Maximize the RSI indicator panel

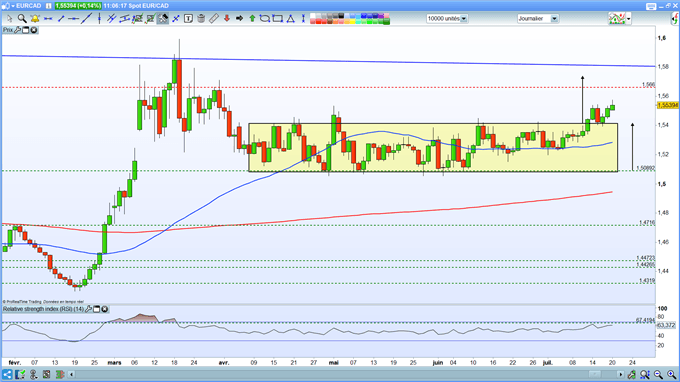click(x=97, y=309)
